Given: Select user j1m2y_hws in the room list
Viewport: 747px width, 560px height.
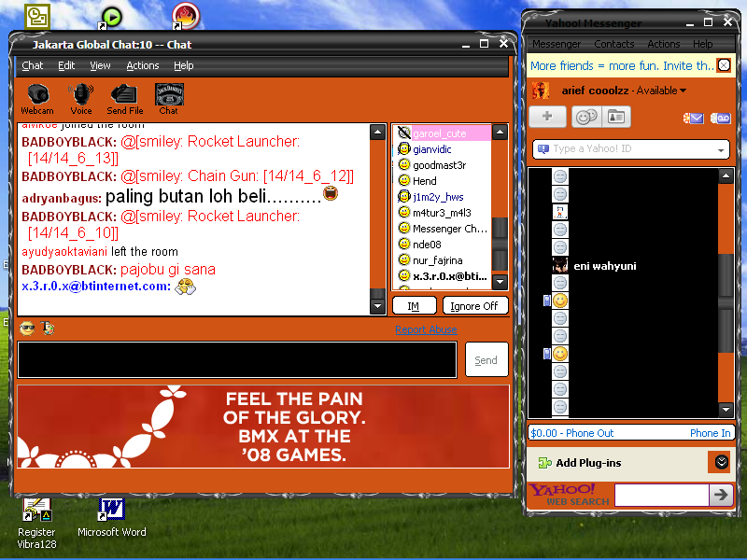Looking at the screenshot, I should (x=438, y=197).
